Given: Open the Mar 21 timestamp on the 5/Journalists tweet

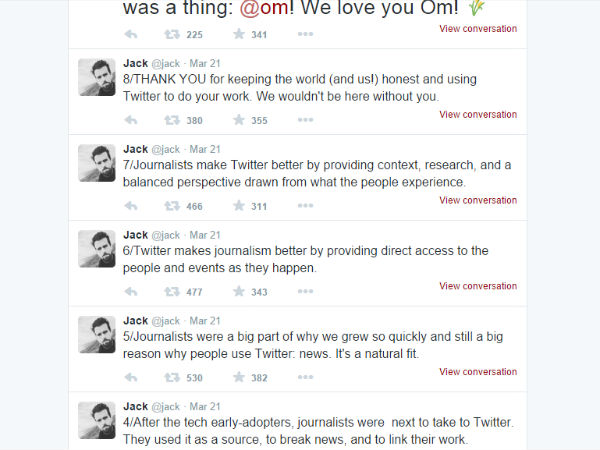Looking at the screenshot, I should tap(205, 321).
